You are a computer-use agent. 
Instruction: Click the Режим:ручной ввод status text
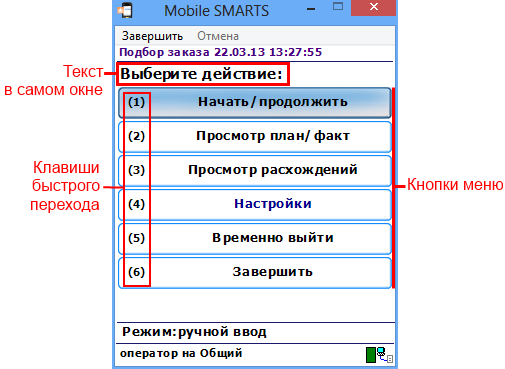194,332
